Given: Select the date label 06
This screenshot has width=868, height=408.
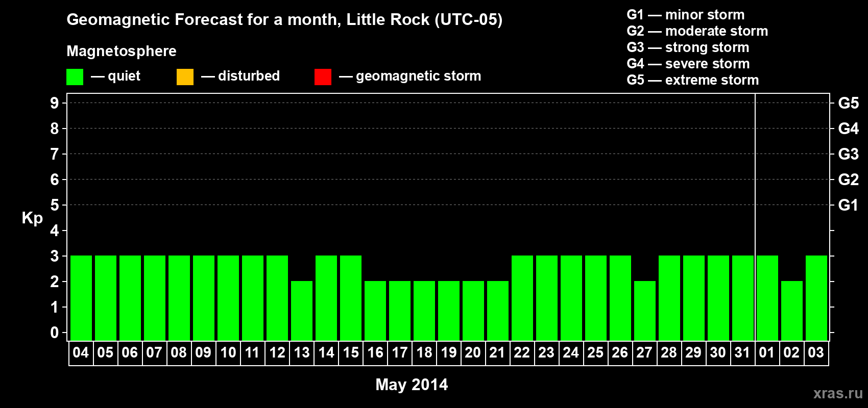Looking at the screenshot, I should 130,352.
